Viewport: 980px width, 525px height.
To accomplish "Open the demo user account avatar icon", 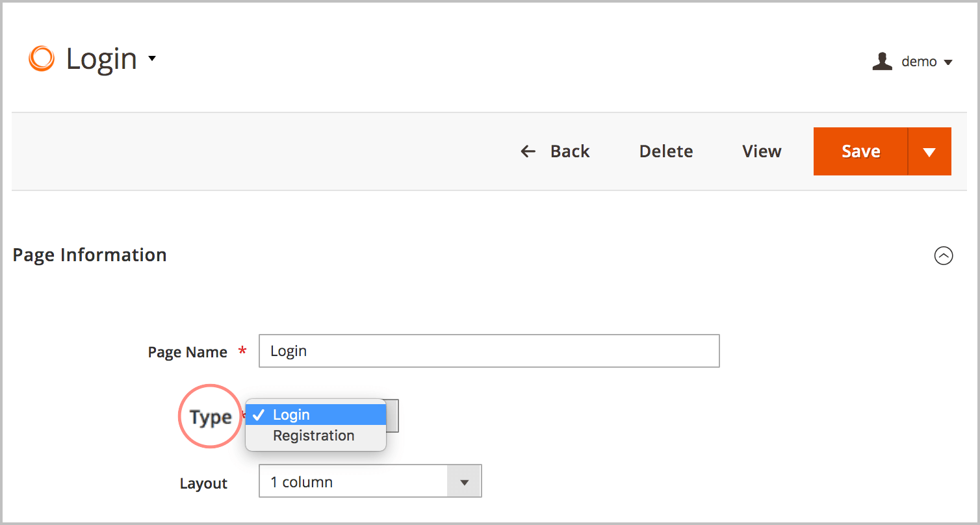I will point(882,61).
